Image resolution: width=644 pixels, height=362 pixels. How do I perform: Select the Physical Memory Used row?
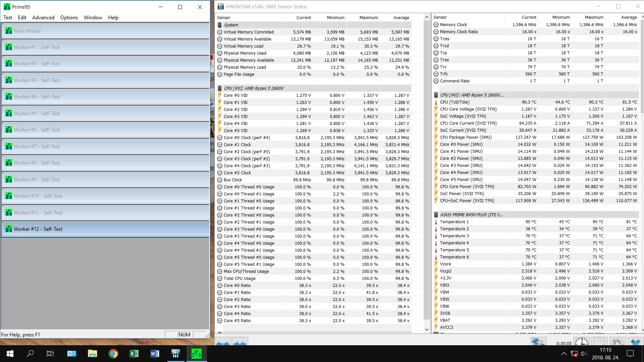point(314,53)
